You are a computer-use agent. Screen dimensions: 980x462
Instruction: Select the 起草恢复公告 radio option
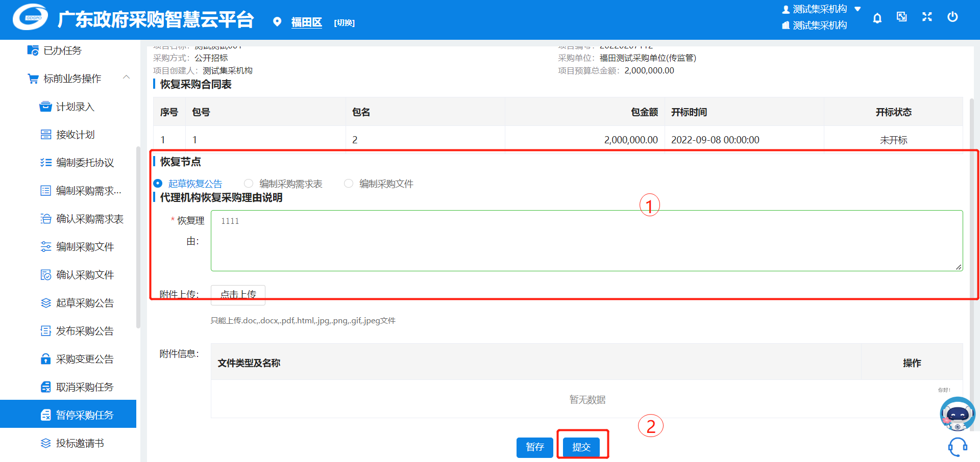pos(158,184)
